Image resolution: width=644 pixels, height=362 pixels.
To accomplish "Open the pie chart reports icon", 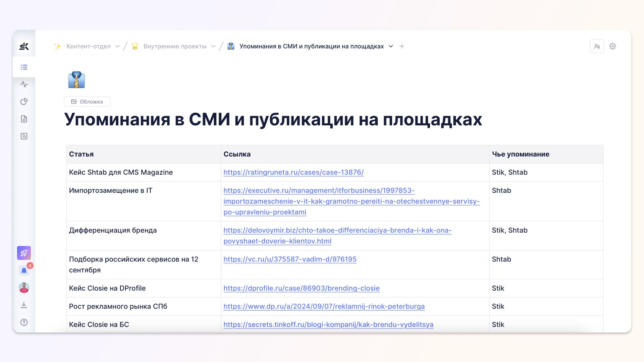I will coord(24,102).
